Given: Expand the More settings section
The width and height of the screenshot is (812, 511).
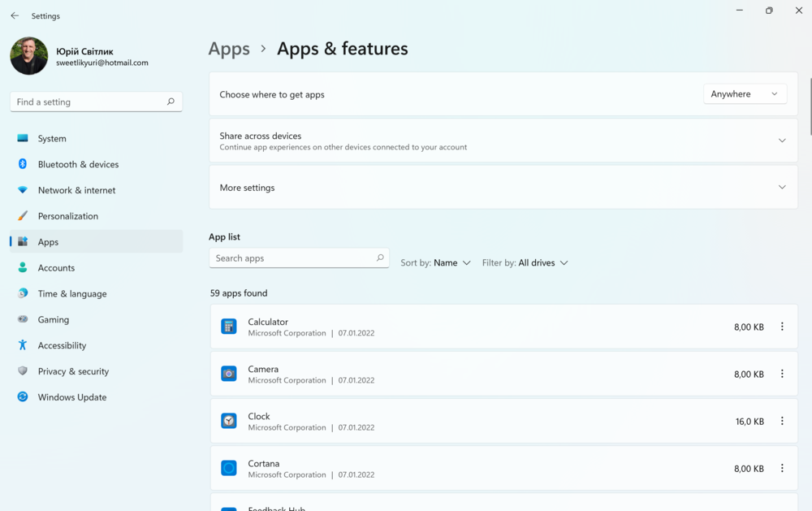Looking at the screenshot, I should pyautogui.click(x=781, y=188).
